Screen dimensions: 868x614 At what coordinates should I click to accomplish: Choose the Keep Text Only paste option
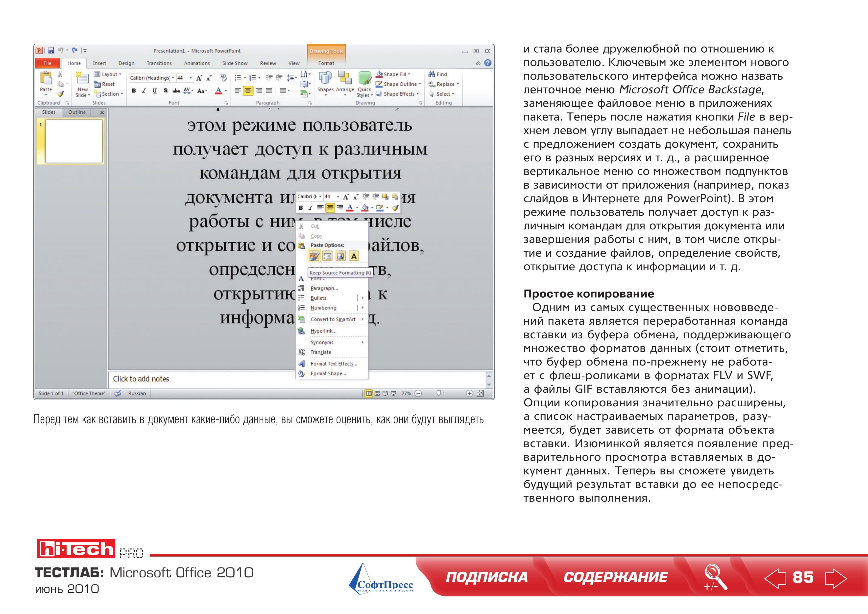[354, 256]
